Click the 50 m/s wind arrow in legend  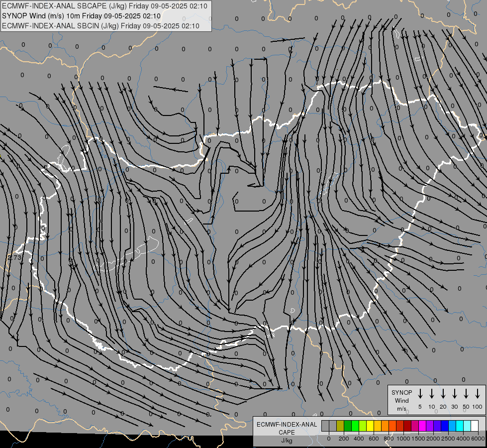tap(466, 394)
